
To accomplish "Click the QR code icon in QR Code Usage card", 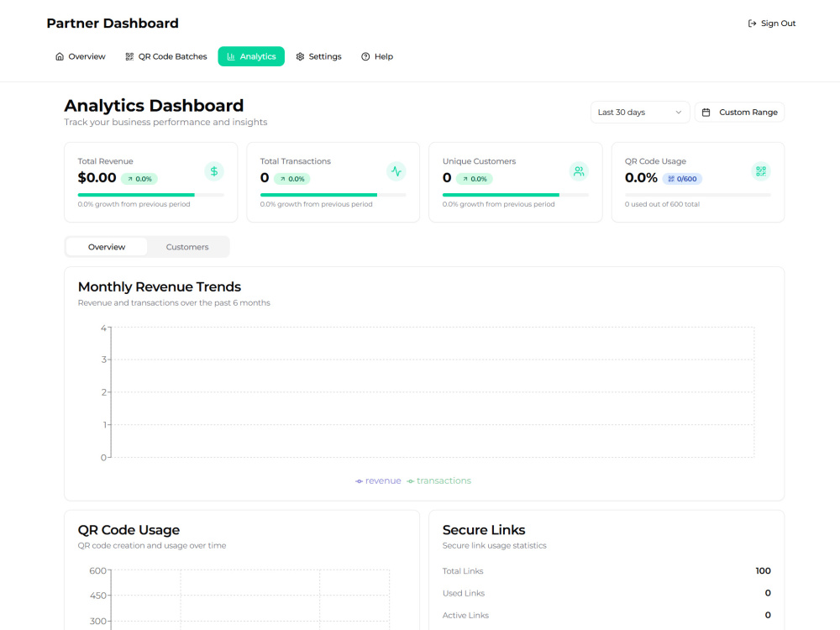I will [761, 171].
